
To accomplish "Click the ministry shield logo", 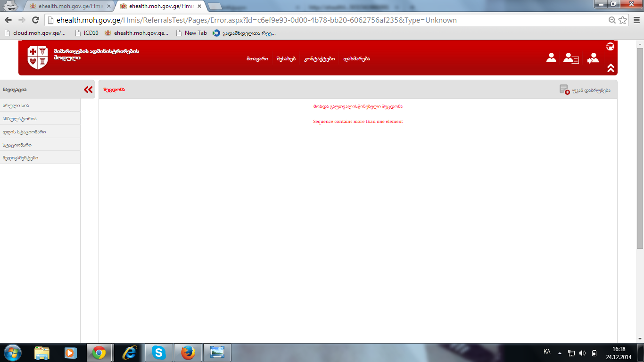I will pos(38,58).
